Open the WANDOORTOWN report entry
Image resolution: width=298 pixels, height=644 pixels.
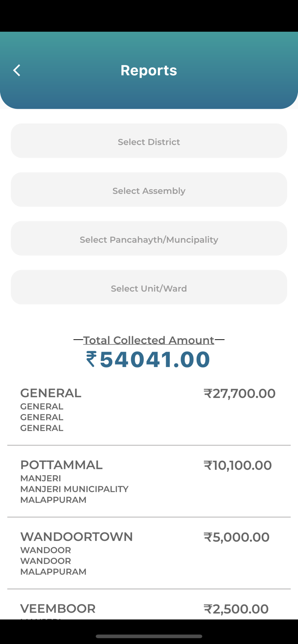point(77,537)
